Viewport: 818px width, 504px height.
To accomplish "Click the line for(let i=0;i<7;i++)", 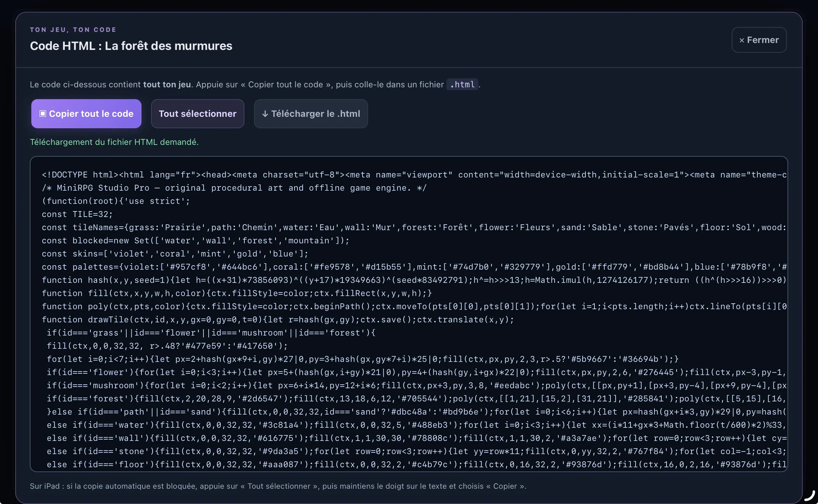I will 363,359.
